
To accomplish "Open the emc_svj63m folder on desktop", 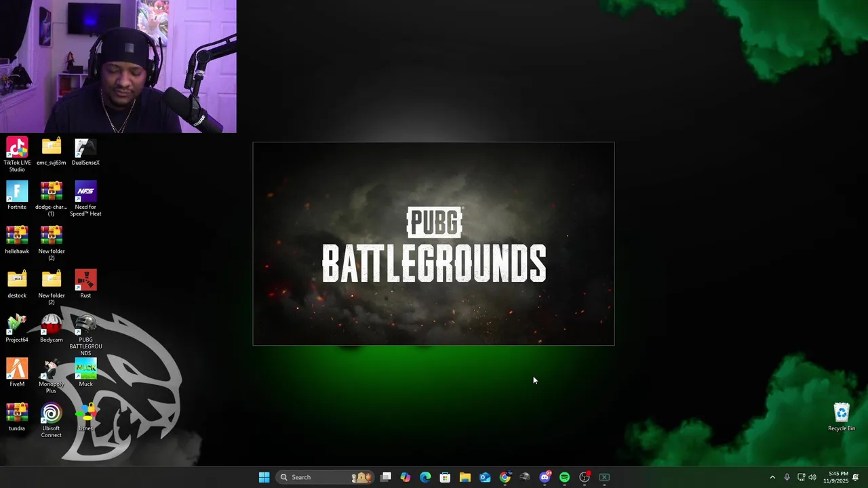I will pos(51,152).
